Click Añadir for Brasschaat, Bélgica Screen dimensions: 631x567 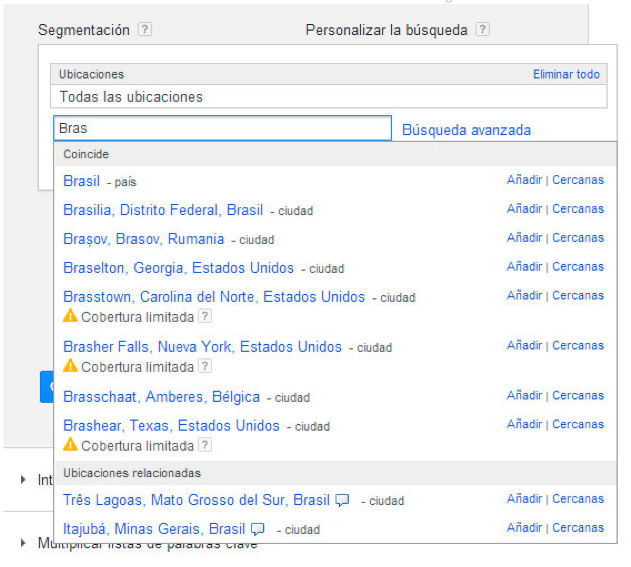[524, 395]
